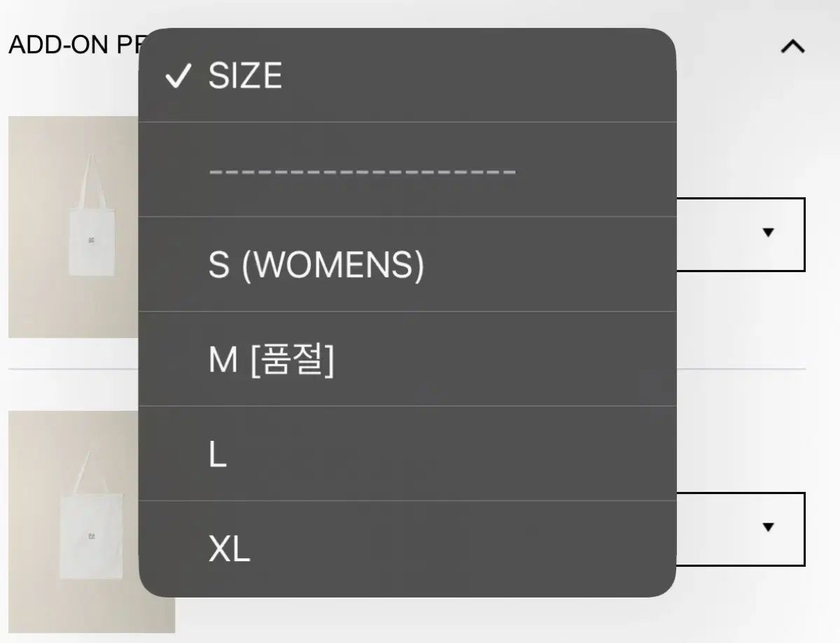The image size is (840, 643).
Task: Click the dashed separator row in menu
Action: (x=362, y=171)
